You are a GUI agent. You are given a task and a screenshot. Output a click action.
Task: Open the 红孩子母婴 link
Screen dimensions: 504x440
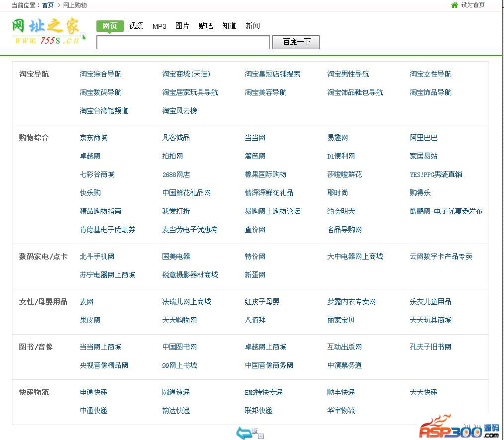pyautogui.click(x=262, y=302)
